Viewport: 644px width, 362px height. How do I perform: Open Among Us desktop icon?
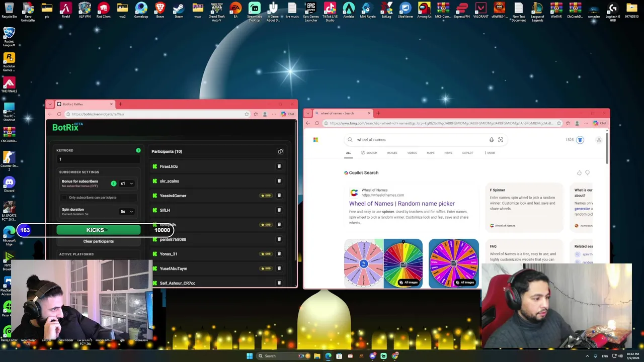tap(424, 10)
